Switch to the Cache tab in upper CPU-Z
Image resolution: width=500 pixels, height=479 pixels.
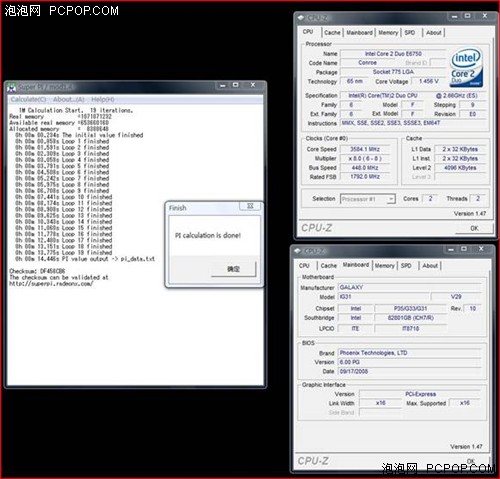tap(332, 33)
